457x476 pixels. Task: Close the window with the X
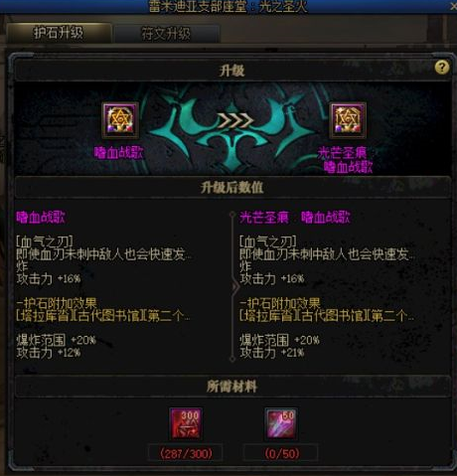click(x=453, y=6)
